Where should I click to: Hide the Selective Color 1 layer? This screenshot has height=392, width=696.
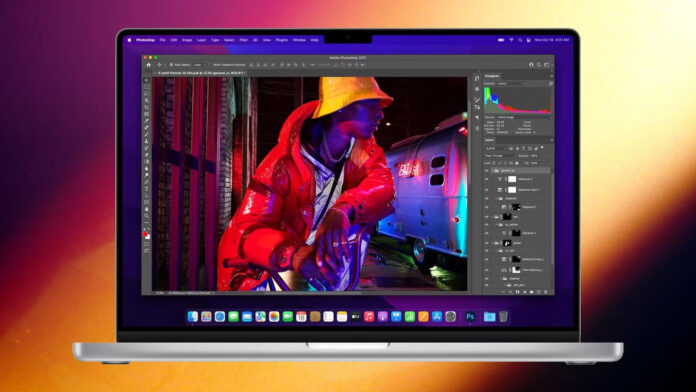486,190
